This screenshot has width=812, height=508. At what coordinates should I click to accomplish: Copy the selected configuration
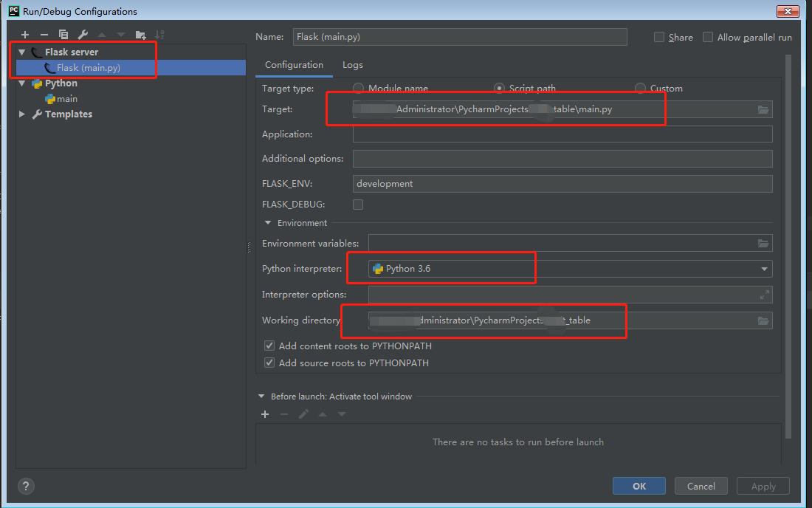(x=63, y=34)
